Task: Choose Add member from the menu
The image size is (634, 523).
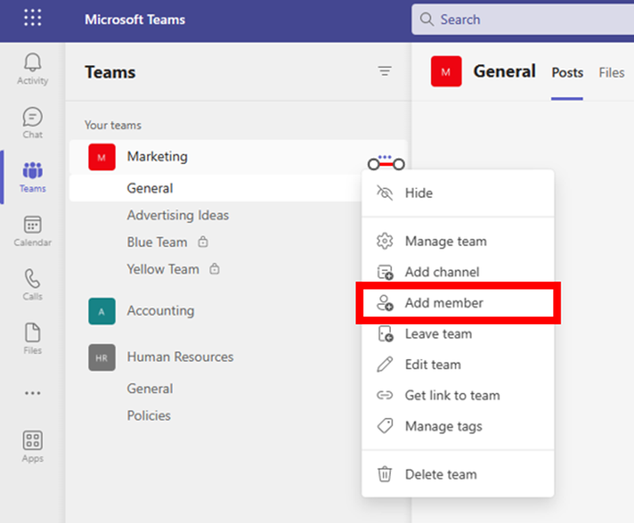Action: (458, 303)
